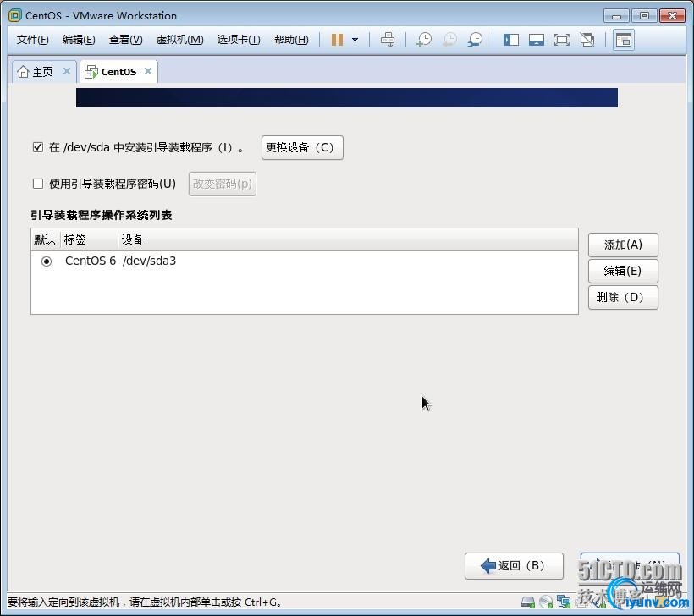Viewport: 694px width, 616px height.
Task: Open the 帮助(H) menu
Action: 291,40
